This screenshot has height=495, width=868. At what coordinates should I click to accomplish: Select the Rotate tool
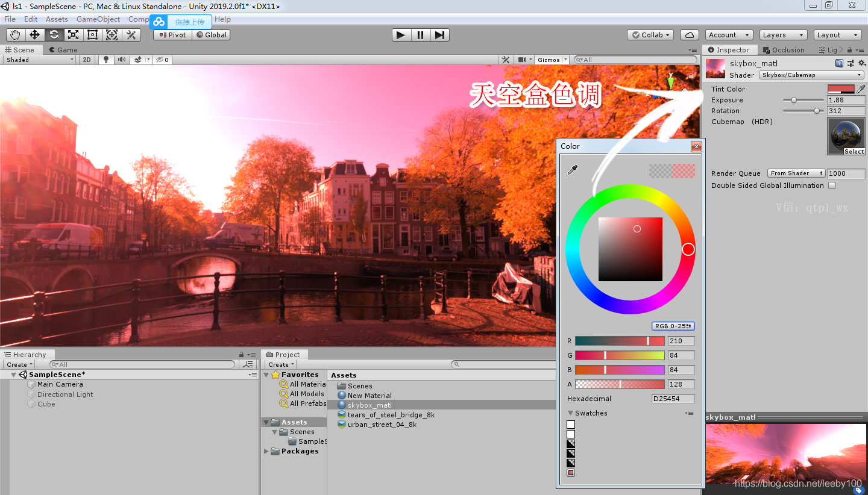point(54,35)
